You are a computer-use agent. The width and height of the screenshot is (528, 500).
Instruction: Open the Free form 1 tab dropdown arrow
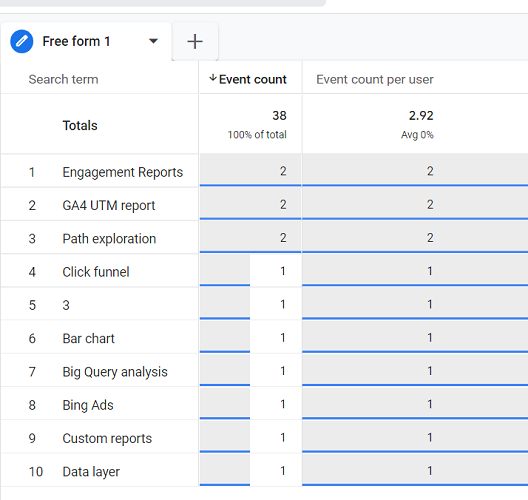153,41
